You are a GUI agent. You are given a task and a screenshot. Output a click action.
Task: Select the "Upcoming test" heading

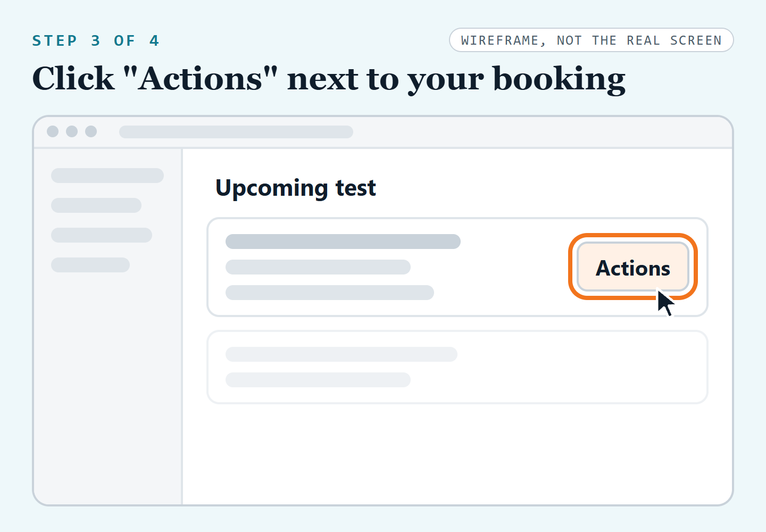click(296, 188)
